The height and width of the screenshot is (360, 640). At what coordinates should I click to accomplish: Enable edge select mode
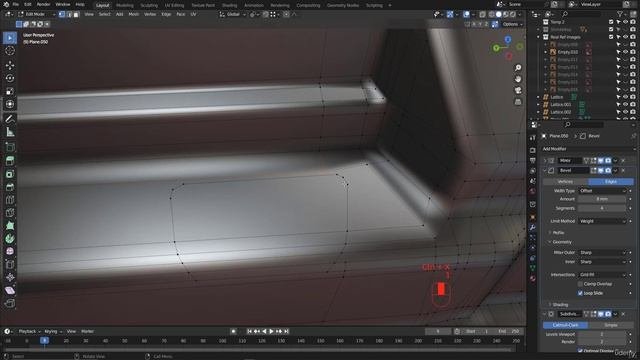(x=69, y=14)
